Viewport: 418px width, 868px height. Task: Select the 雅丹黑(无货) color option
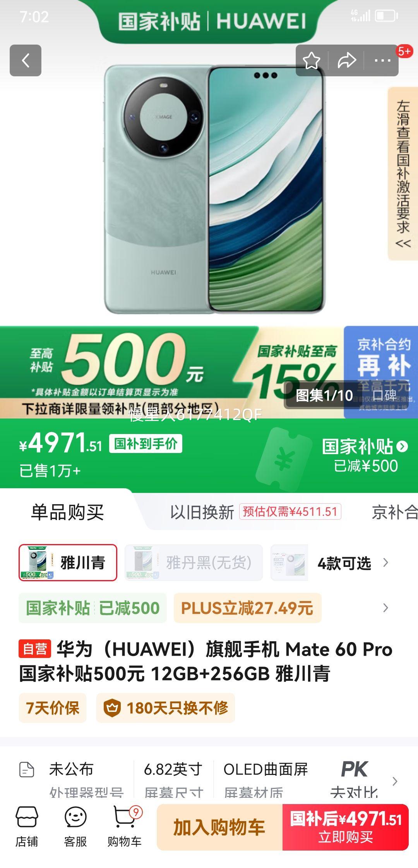(x=194, y=563)
